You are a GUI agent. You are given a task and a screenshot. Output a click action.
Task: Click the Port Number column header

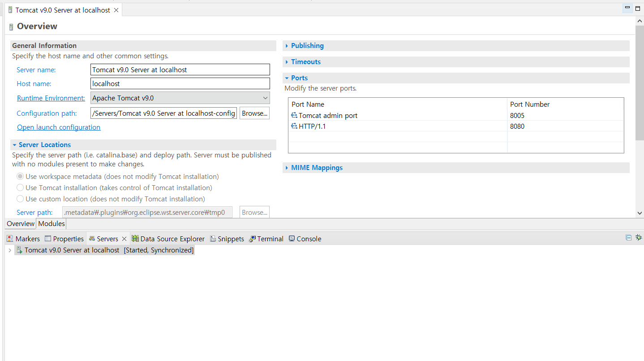point(565,104)
